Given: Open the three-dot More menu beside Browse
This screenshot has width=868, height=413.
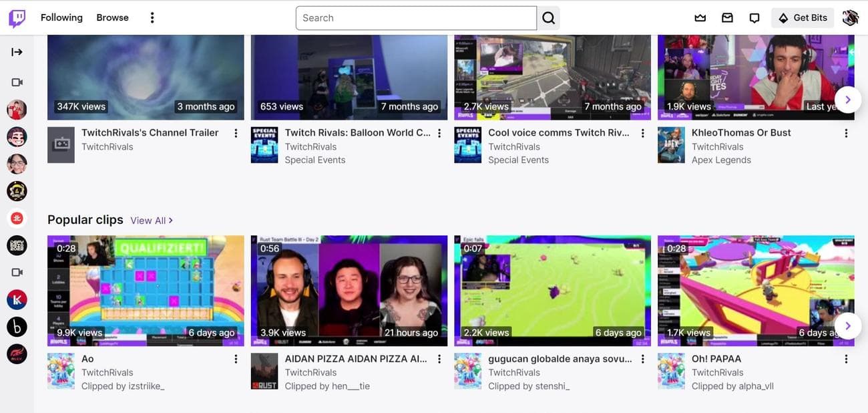Looking at the screenshot, I should (x=152, y=18).
